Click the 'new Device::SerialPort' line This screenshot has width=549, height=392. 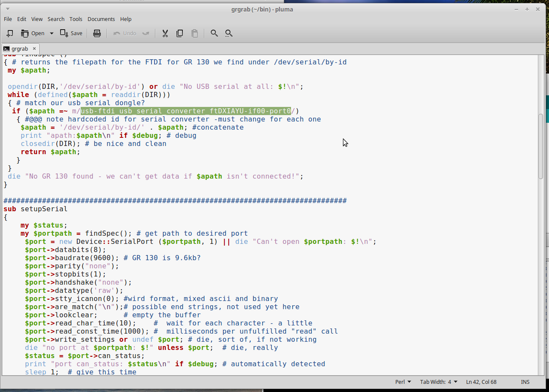tap(201, 242)
